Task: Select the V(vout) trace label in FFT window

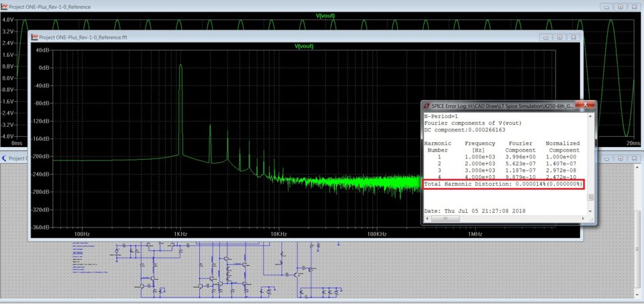Action: (303, 46)
